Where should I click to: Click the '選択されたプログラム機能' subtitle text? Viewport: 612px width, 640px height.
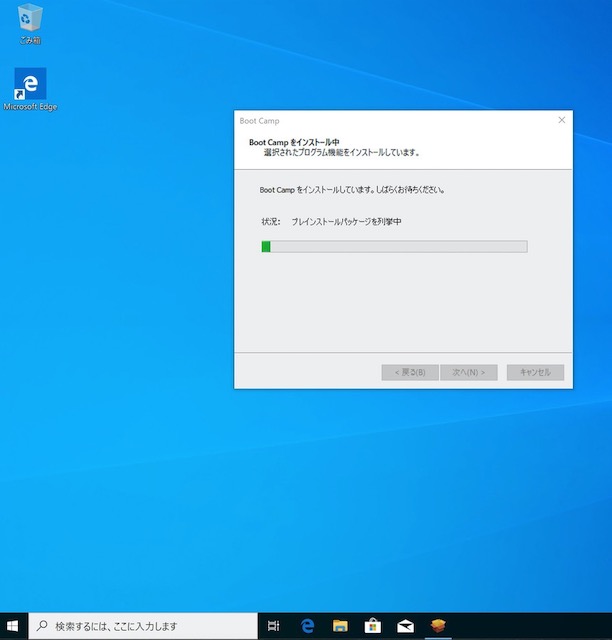304,152
